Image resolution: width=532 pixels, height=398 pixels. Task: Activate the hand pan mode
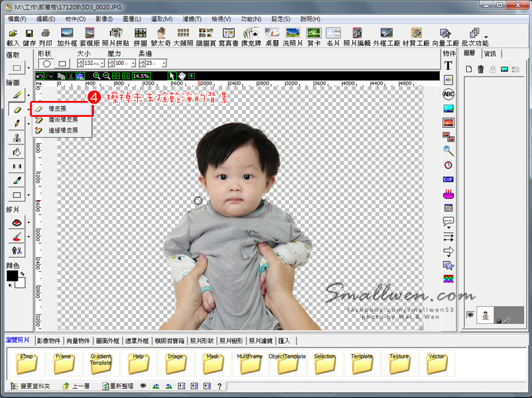(182, 76)
